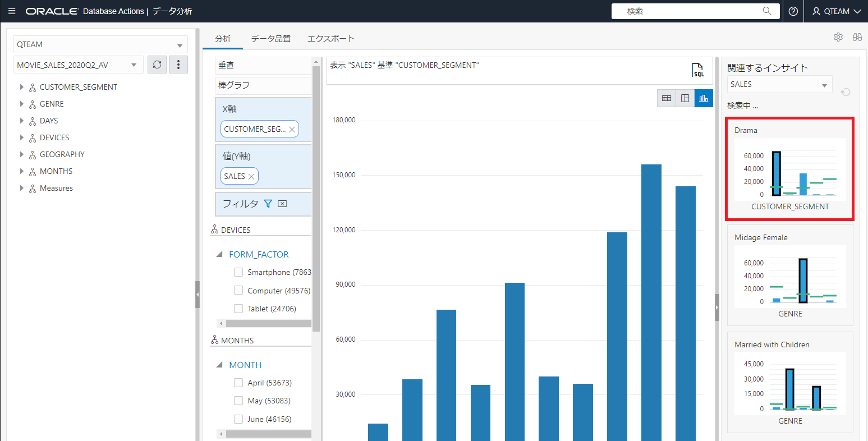This screenshot has width=868, height=441.
Task: Switch to the データ品質 tab
Action: point(270,39)
